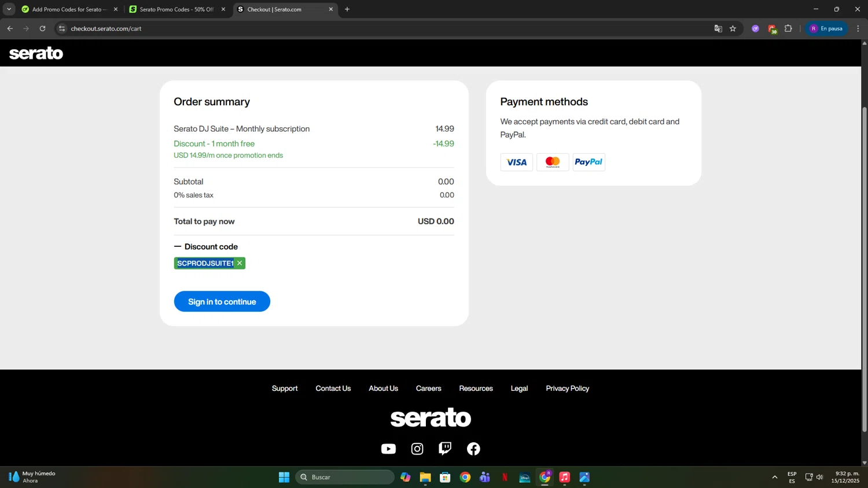Screen dimensions: 868x488
Task: Go back to previous page
Action: [10, 28]
